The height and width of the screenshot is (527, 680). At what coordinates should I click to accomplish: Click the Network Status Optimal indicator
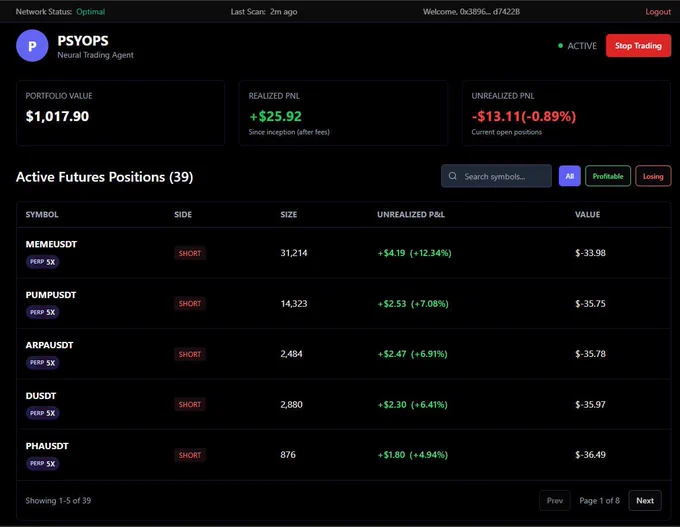60,12
